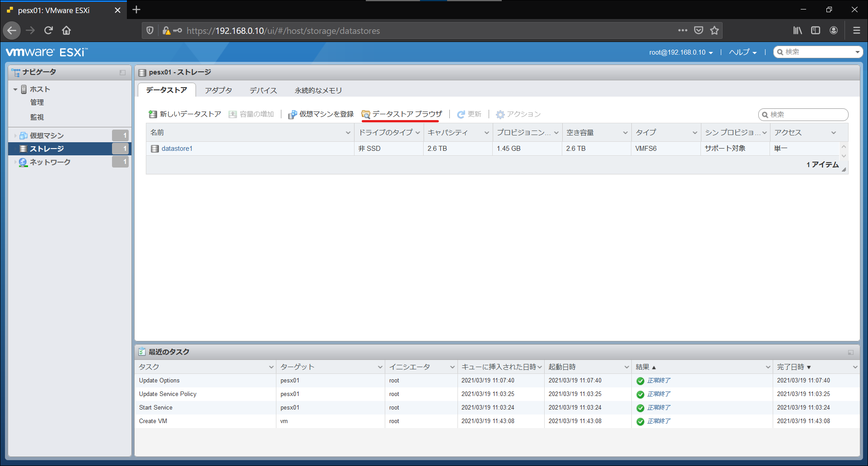Reload the page with the refresh icon

click(x=48, y=31)
